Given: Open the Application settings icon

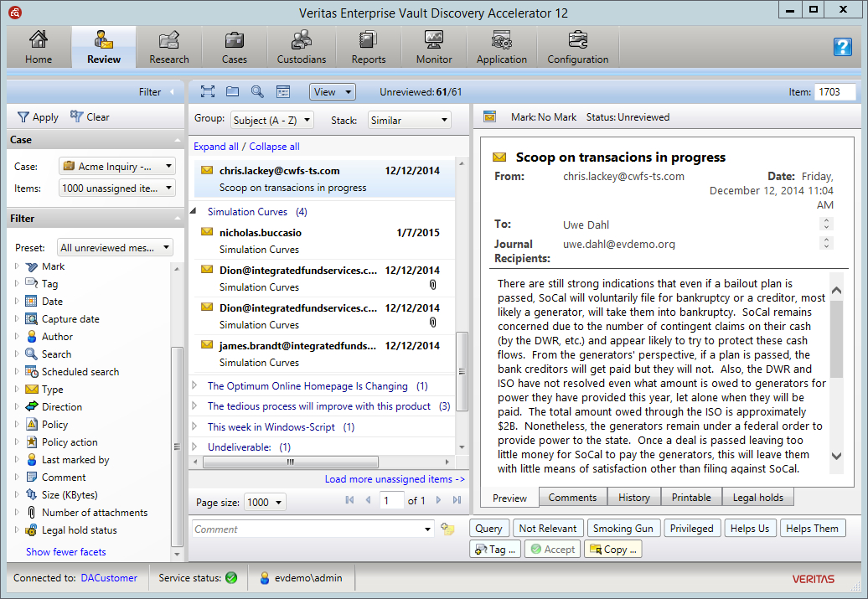Looking at the screenshot, I should [x=502, y=40].
